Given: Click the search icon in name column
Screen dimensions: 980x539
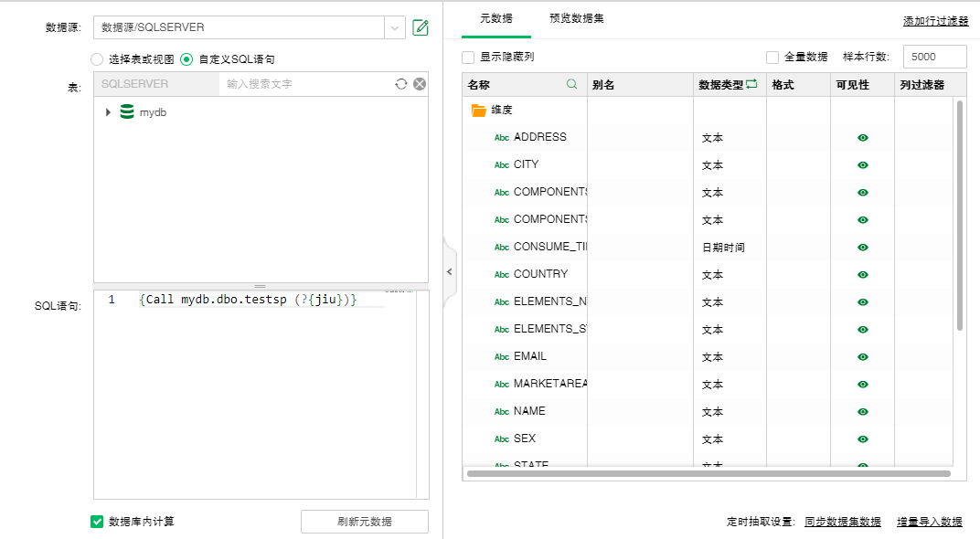Looking at the screenshot, I should (572, 84).
